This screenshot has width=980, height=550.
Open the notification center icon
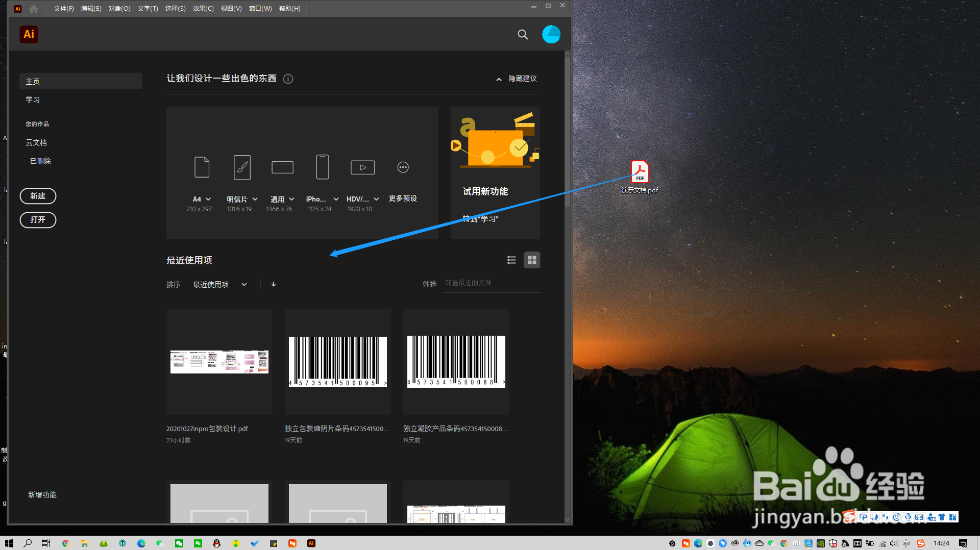coord(963,543)
